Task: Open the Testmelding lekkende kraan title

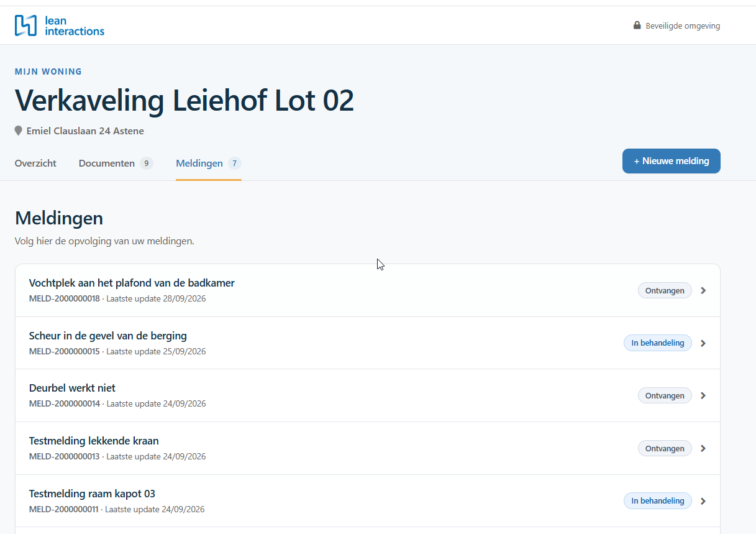Action: 94,441
